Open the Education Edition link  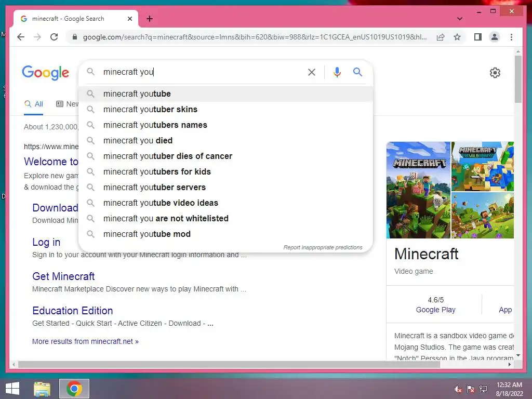point(73,311)
